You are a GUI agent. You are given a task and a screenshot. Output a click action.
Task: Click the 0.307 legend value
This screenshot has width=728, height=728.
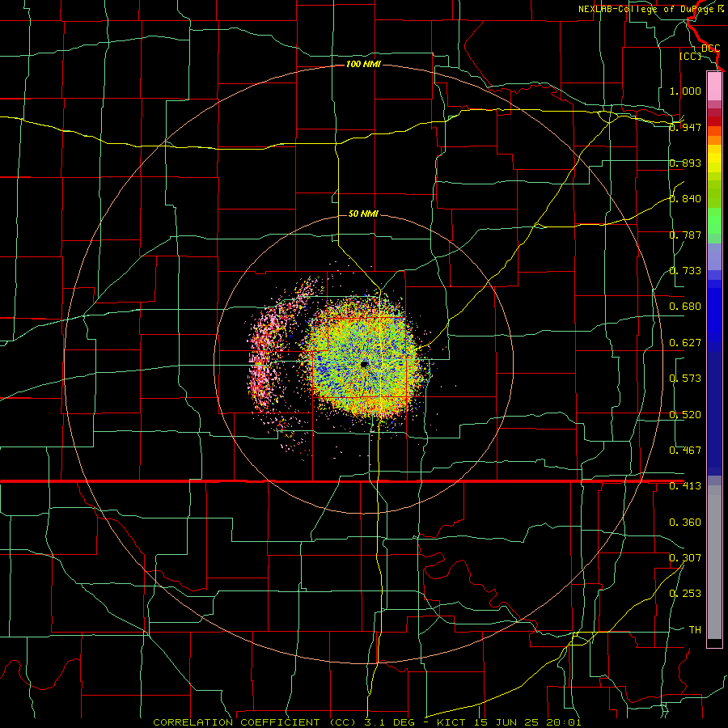pos(685,557)
